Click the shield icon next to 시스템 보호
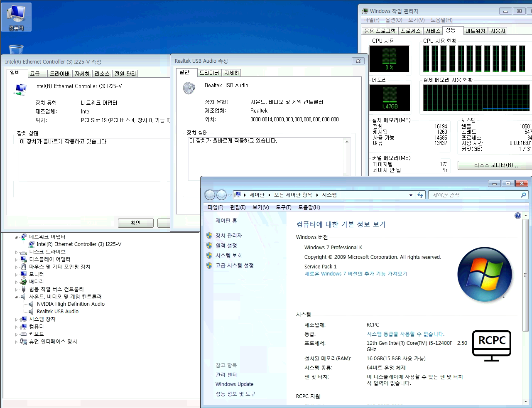This screenshot has width=532, height=408. click(x=209, y=256)
